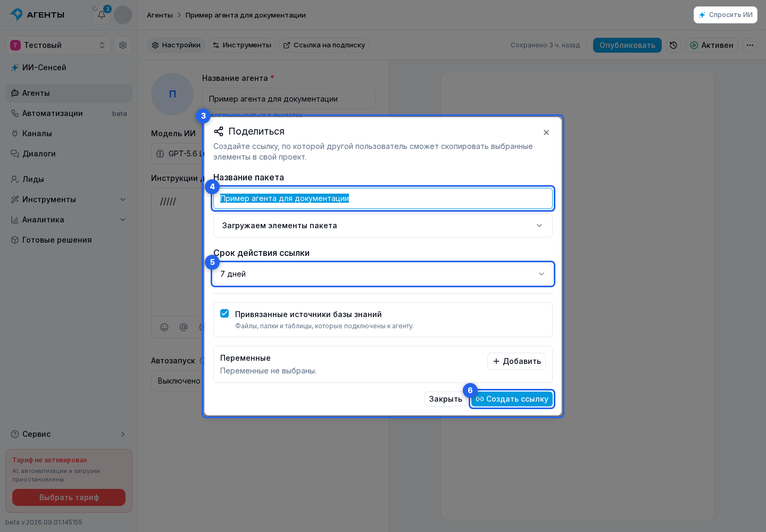Expand the Сервис menu

[x=69, y=434]
